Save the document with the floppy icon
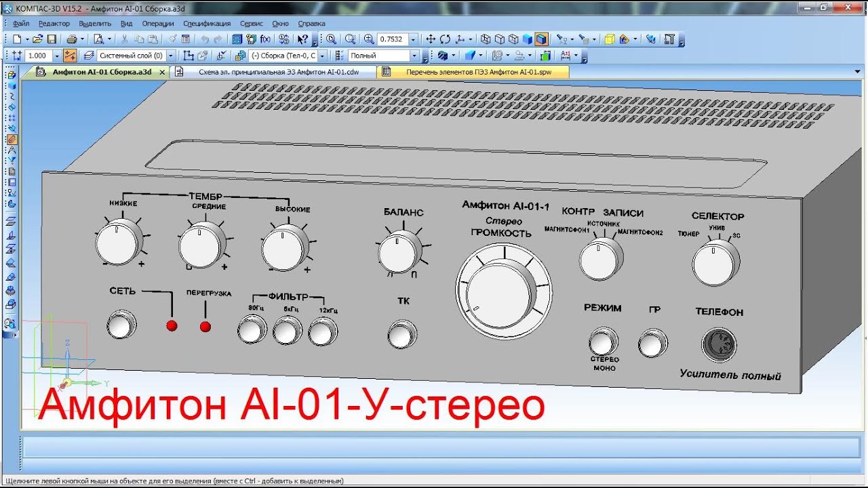This screenshot has width=868, height=488. pos(52,39)
